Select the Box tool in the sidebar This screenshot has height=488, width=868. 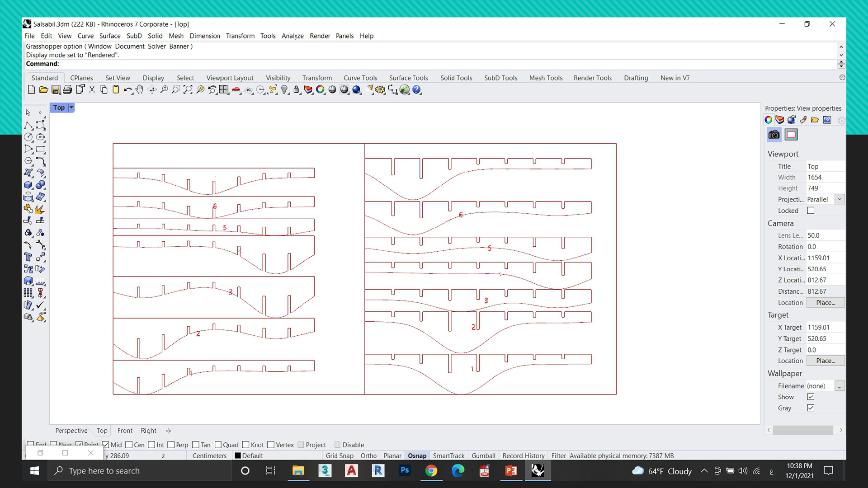(27, 185)
